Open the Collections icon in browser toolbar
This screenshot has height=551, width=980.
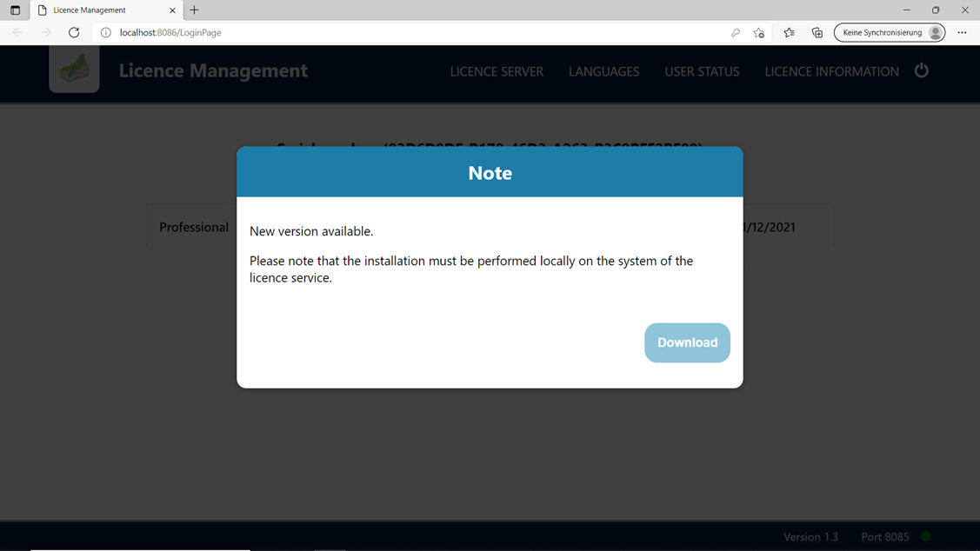click(x=817, y=33)
